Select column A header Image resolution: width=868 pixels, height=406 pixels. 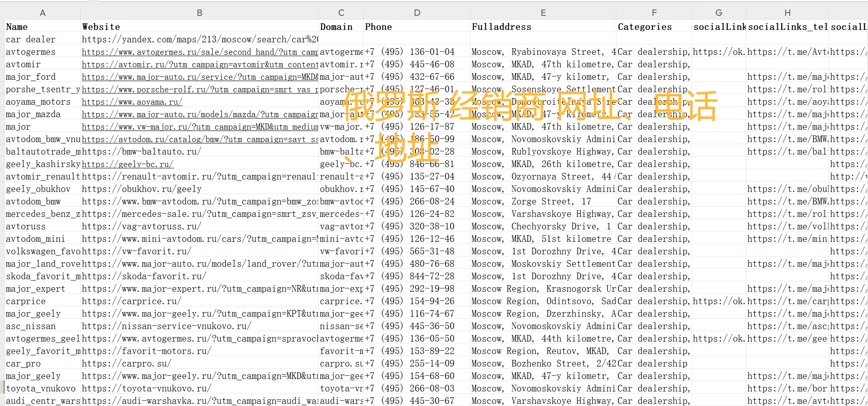(42, 13)
